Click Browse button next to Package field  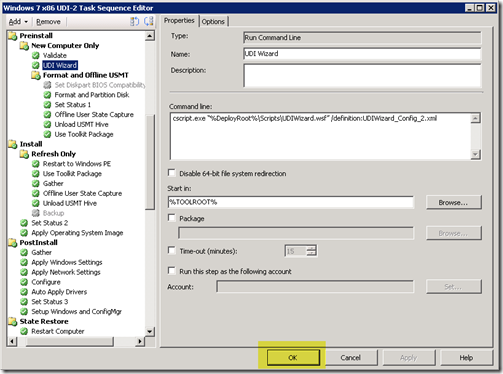pyautogui.click(x=454, y=233)
